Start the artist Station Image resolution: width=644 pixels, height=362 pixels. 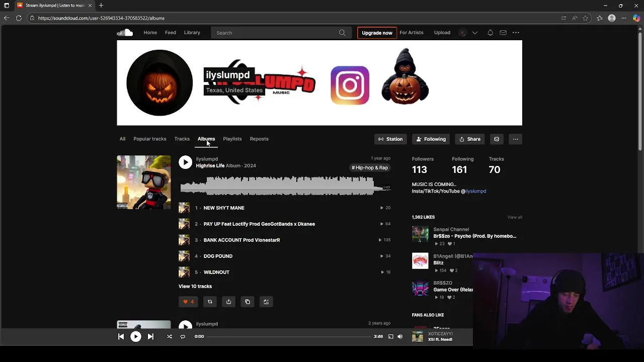coord(390,139)
